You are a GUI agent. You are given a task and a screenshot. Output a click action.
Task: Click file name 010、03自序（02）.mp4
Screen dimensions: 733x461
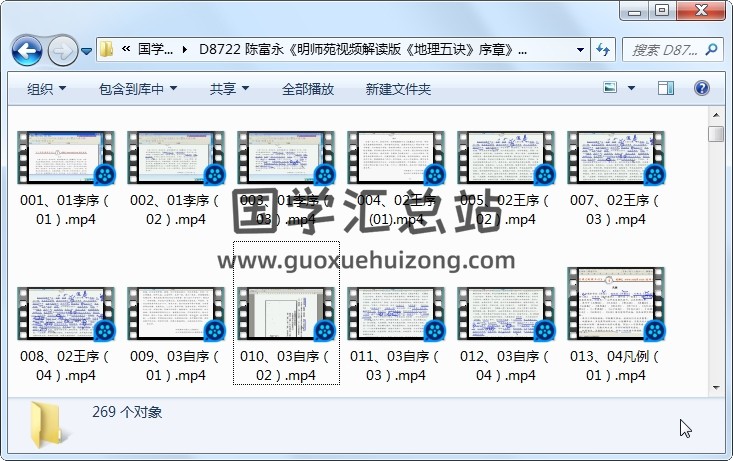point(286,366)
